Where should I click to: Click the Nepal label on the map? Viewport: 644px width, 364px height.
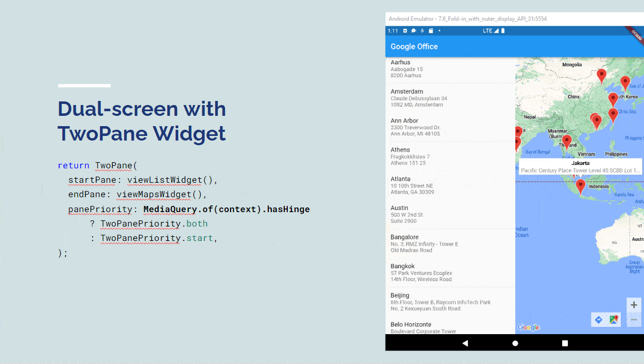point(530,117)
